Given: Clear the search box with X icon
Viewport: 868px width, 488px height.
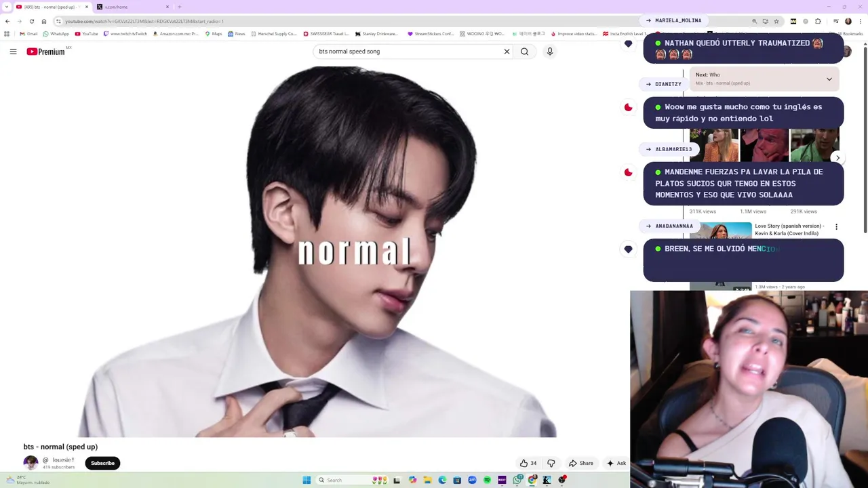Looking at the screenshot, I should pos(507,52).
